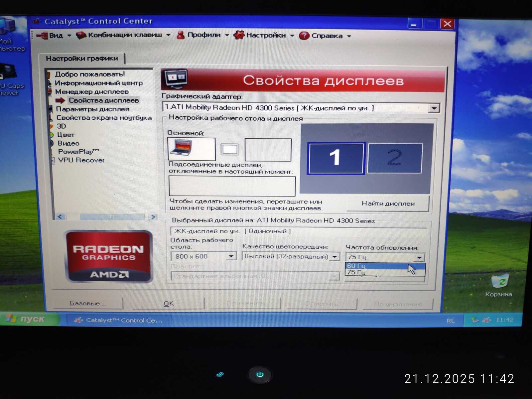The image size is (532, 399).
Task: Open the Настройки menu
Action: [266, 35]
